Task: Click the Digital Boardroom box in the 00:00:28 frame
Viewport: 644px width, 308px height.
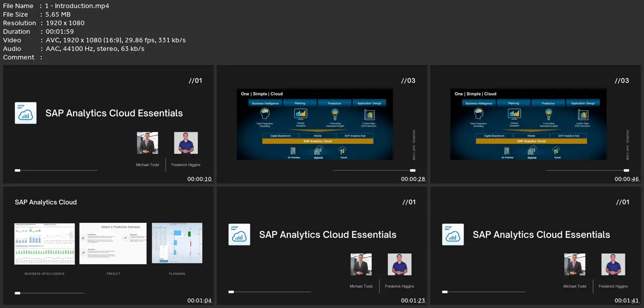Action: pos(281,136)
